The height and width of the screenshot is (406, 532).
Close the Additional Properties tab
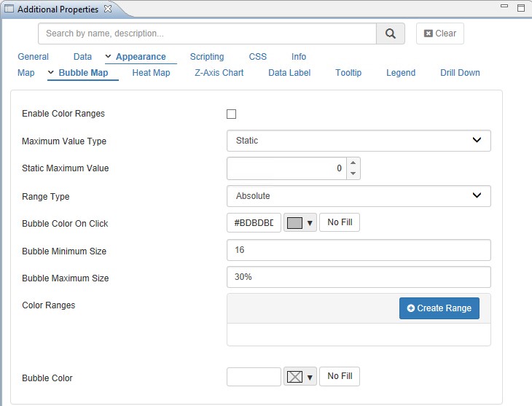108,9
